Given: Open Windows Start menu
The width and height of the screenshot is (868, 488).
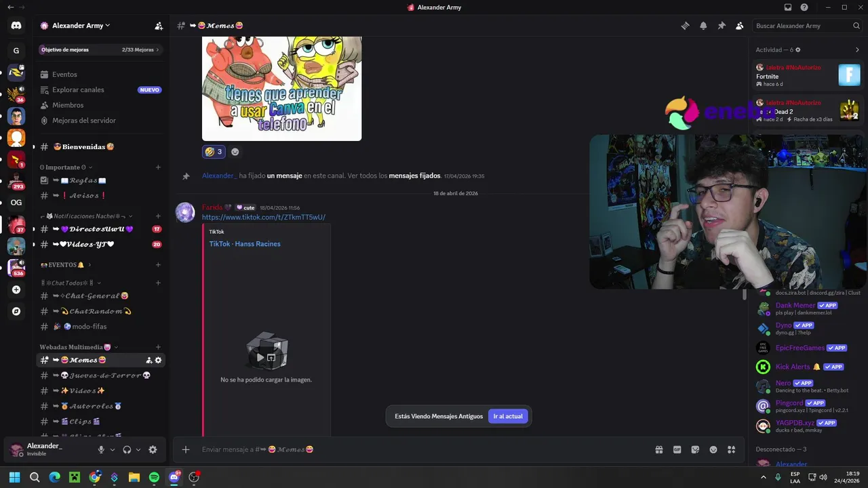Looking at the screenshot, I should (x=14, y=477).
